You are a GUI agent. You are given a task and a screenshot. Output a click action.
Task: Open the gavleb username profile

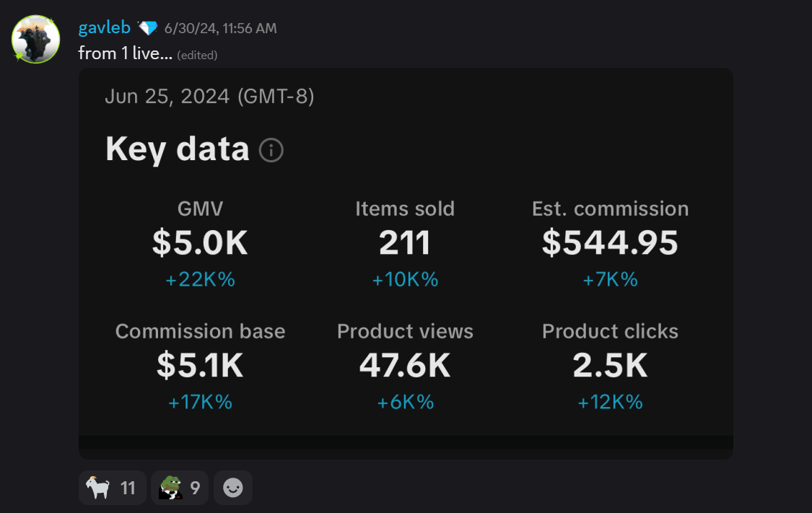pos(104,28)
